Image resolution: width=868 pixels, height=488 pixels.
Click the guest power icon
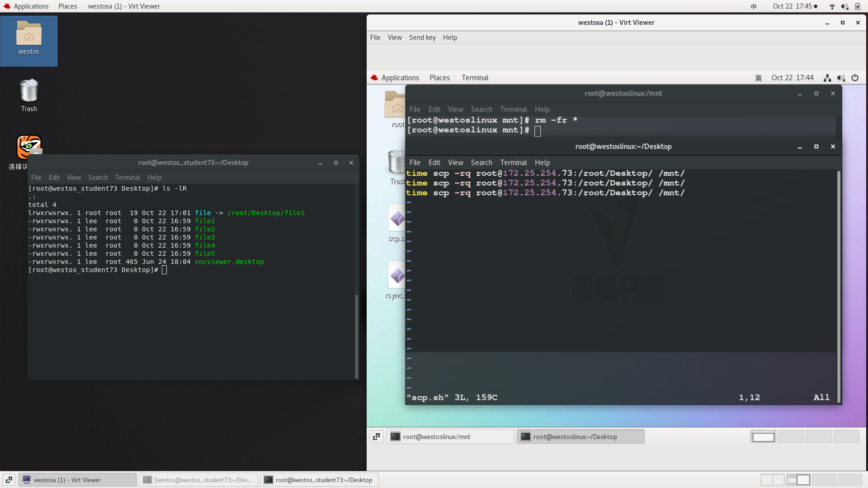[x=854, y=78]
